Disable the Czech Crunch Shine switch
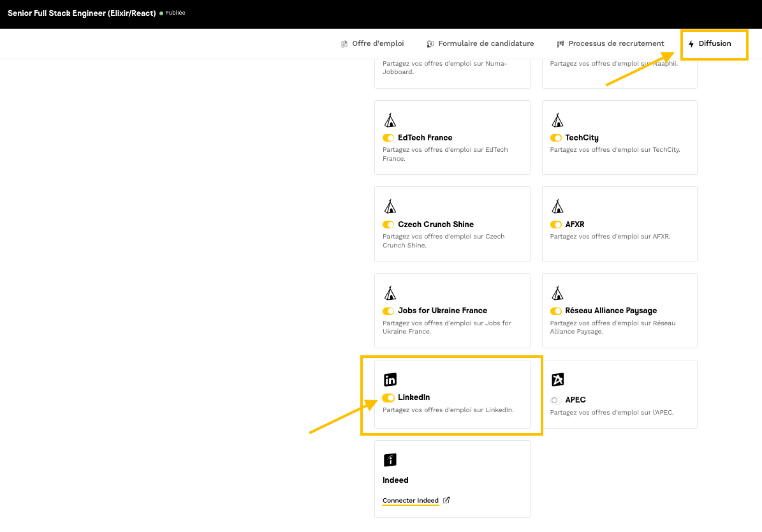 pyautogui.click(x=388, y=225)
